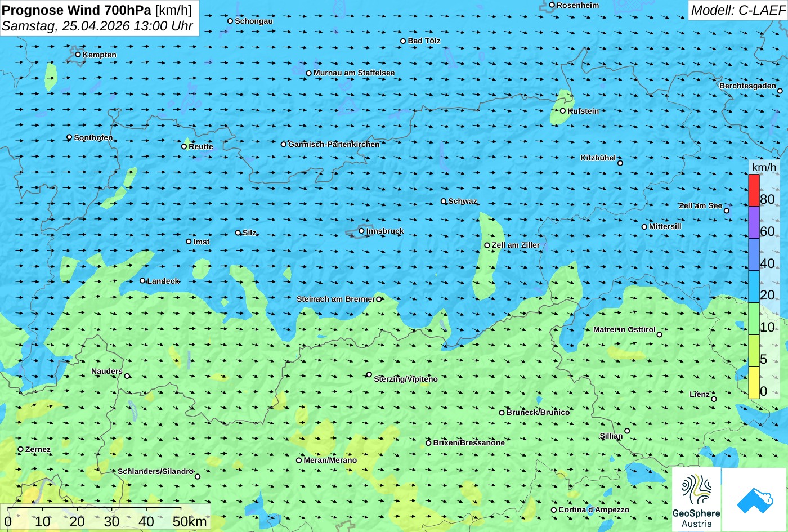Click the Zernez location marker

[x=20, y=449]
